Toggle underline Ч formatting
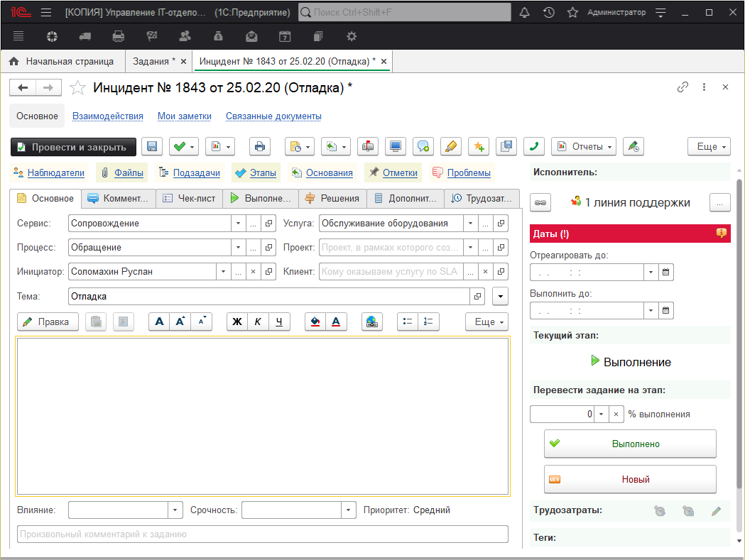This screenshot has width=745, height=560. pos(280,322)
